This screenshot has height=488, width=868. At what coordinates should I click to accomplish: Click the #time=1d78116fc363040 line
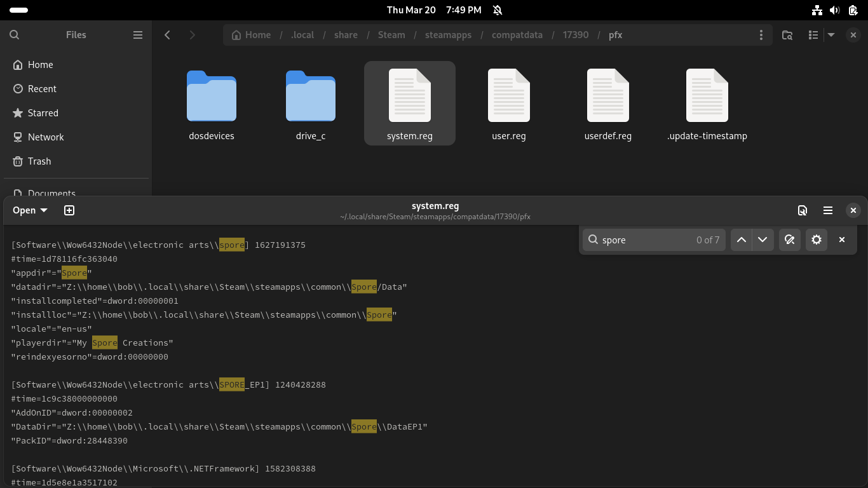(x=64, y=259)
